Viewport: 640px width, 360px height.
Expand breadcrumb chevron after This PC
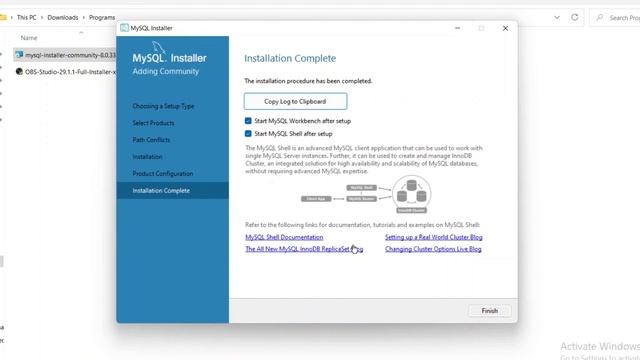pos(42,18)
